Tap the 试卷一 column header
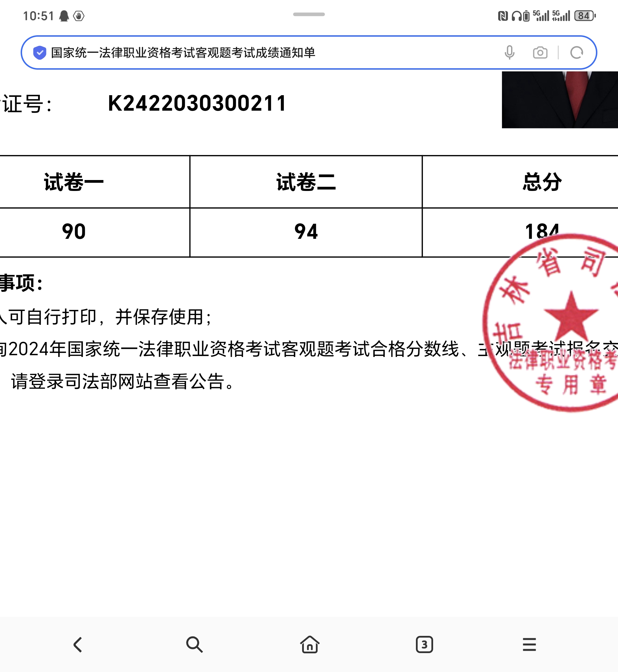Image resolution: width=618 pixels, height=672 pixels. 74,182
